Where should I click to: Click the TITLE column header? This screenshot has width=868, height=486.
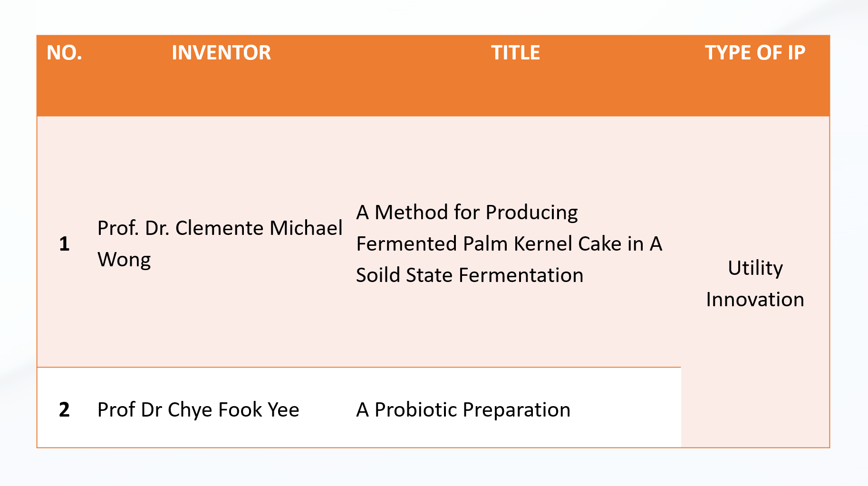click(515, 53)
